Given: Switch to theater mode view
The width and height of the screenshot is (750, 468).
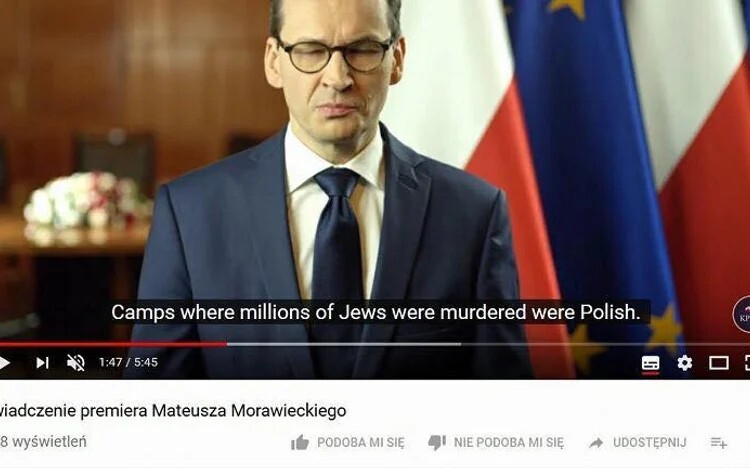Looking at the screenshot, I should [718, 363].
